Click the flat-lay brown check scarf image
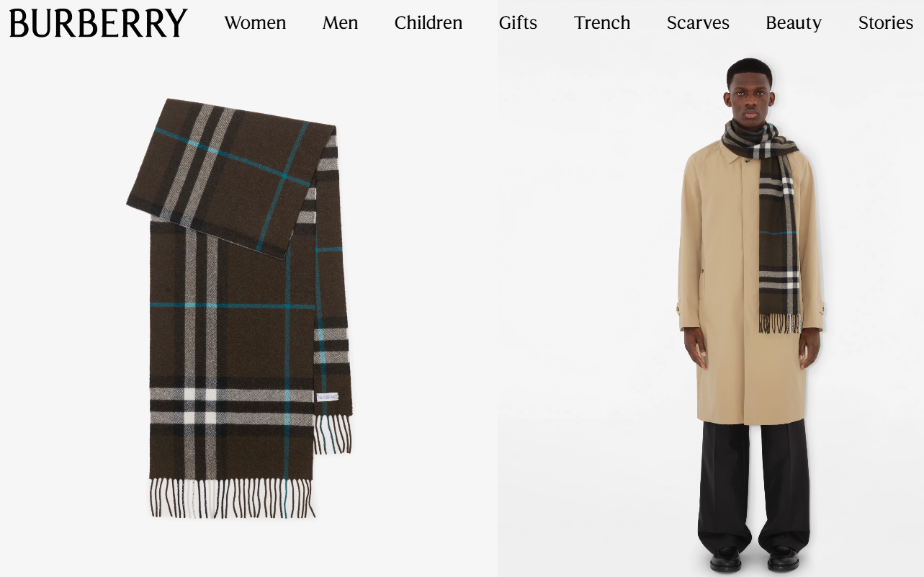 pyautogui.click(x=240, y=308)
